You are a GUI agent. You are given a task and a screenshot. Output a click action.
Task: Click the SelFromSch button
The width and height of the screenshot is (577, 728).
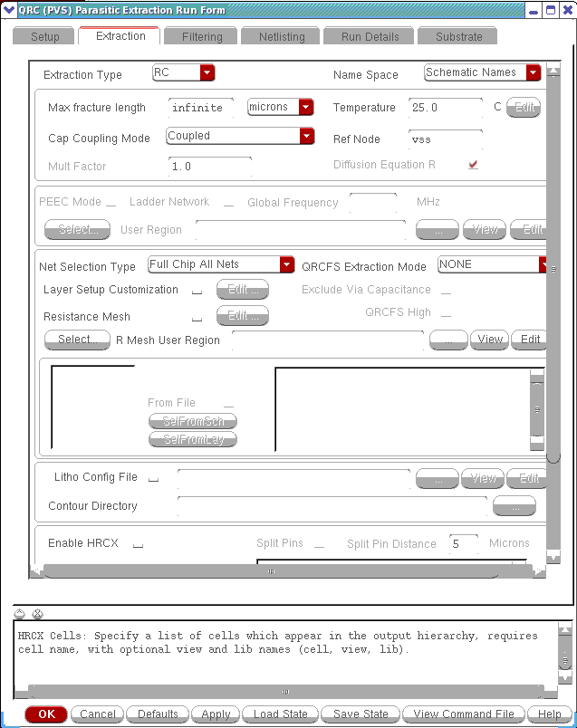(x=193, y=421)
